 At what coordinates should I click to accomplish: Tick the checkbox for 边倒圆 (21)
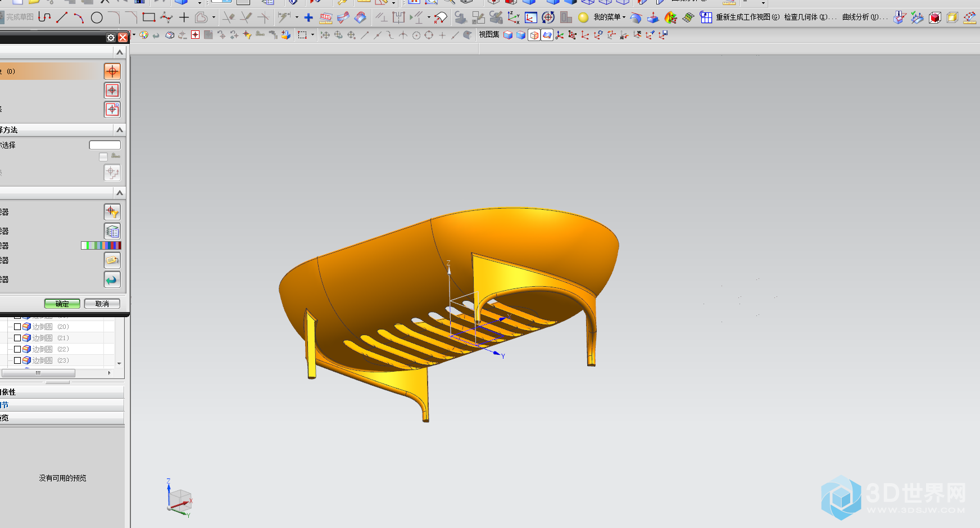[17, 338]
